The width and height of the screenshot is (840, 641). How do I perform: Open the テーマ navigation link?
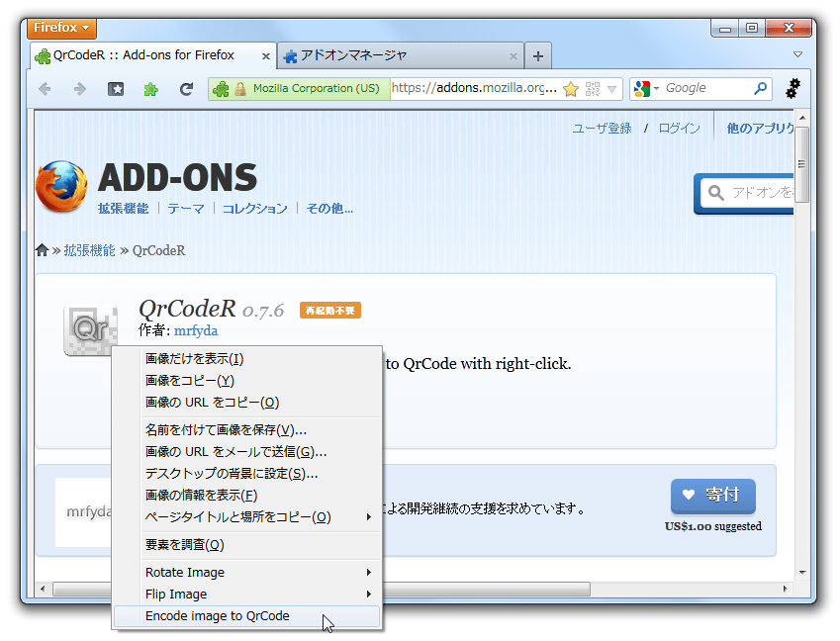click(186, 209)
